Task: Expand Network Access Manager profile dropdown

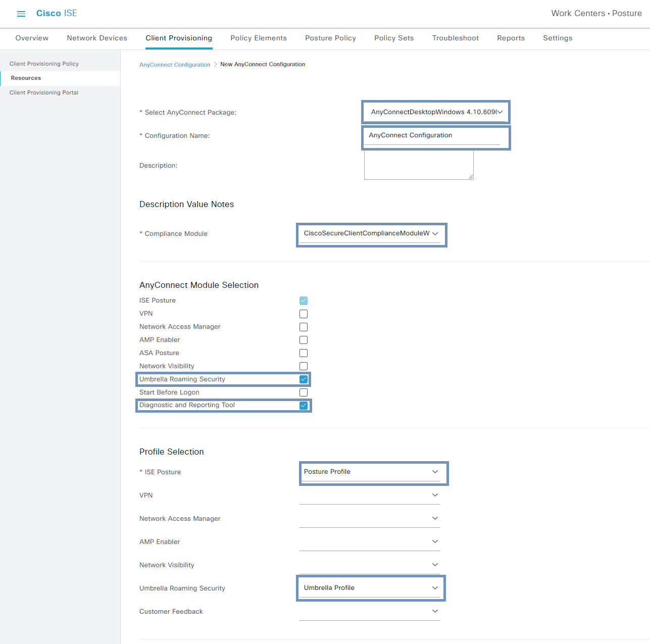Action: 370,519
